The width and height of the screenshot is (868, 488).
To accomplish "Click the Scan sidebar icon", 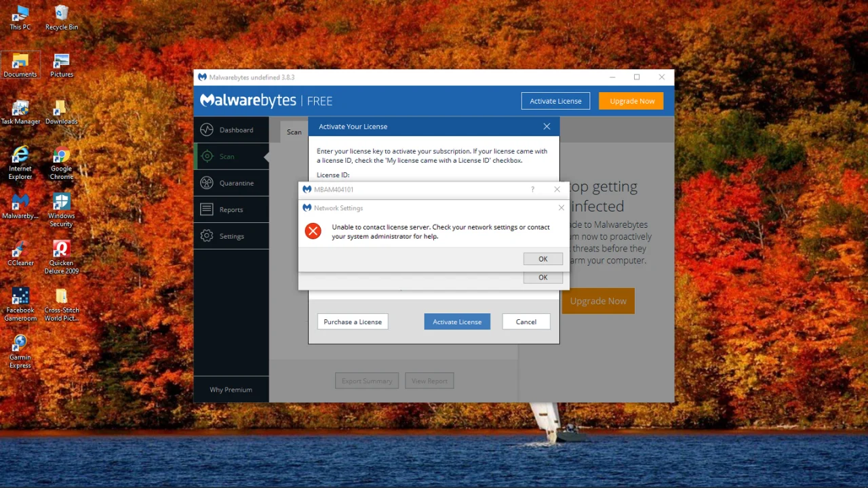I will (x=207, y=156).
